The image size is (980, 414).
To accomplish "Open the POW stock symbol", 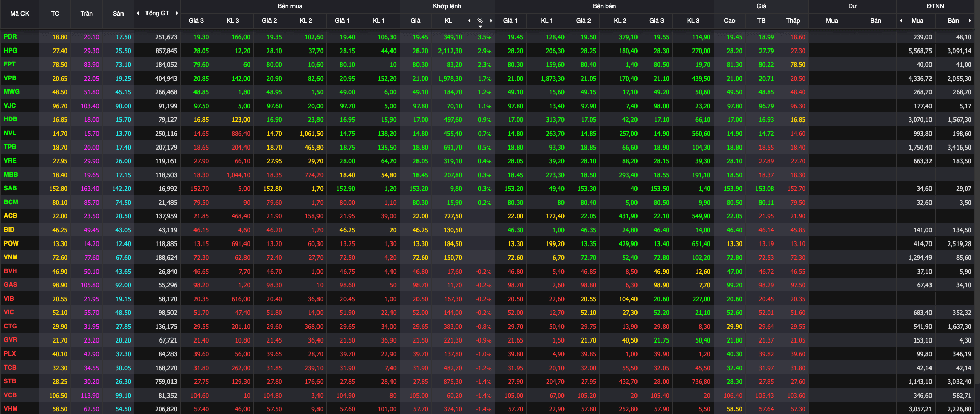I will click(11, 243).
